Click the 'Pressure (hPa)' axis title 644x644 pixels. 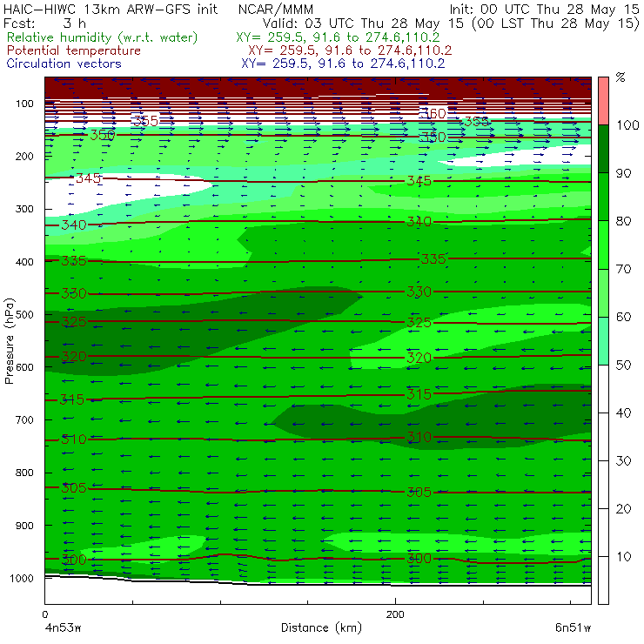click(10, 341)
